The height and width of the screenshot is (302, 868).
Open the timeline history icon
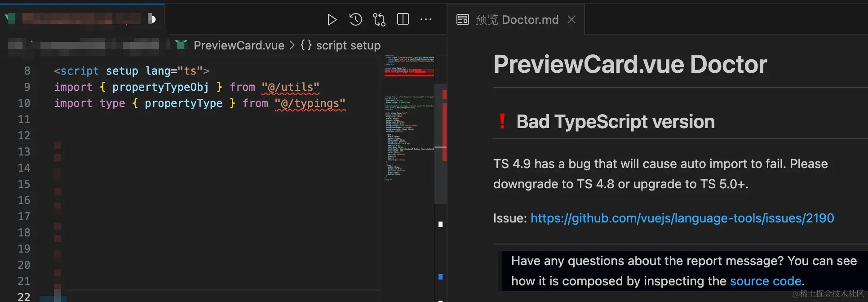coord(355,19)
